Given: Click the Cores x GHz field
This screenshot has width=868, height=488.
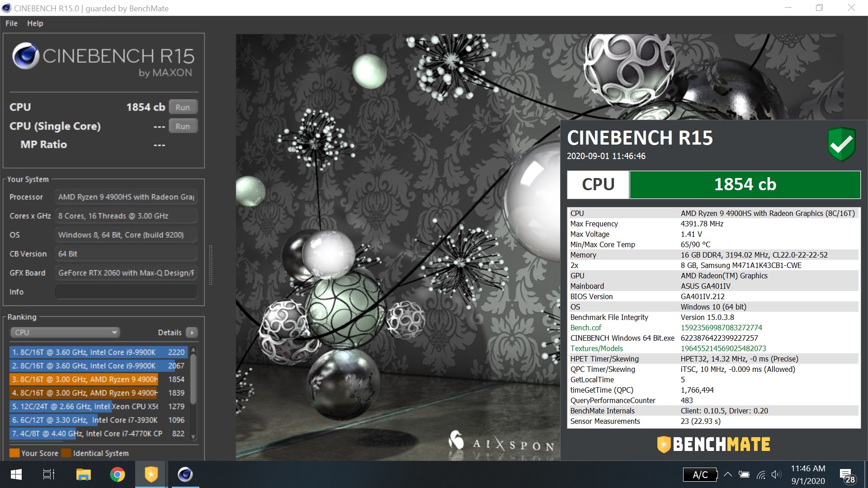Looking at the screenshot, I should 126,216.
